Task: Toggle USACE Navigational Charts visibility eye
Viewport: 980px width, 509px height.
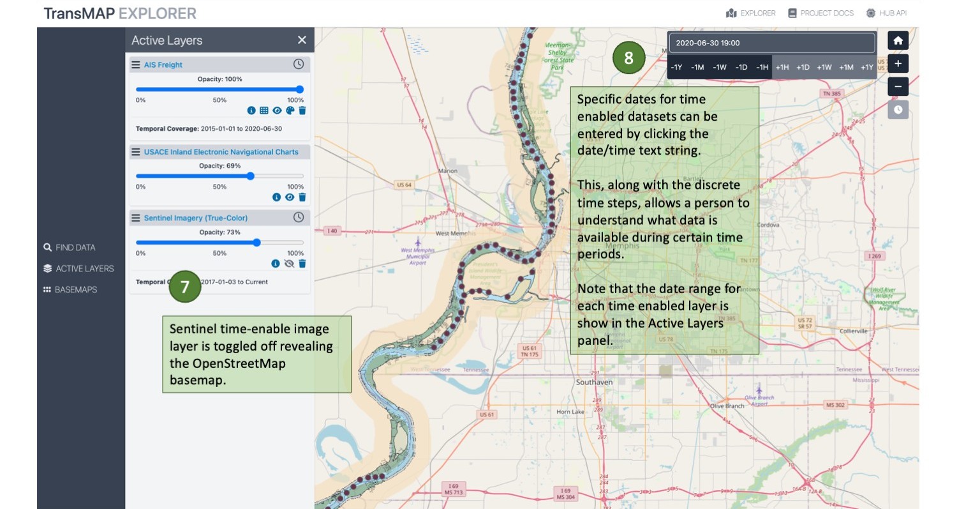Action: [290, 197]
